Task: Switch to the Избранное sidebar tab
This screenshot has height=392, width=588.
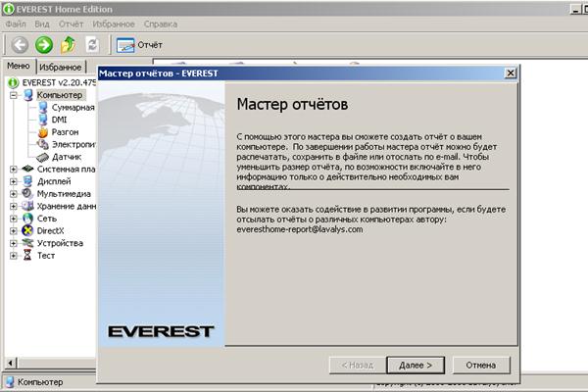Action: point(61,68)
